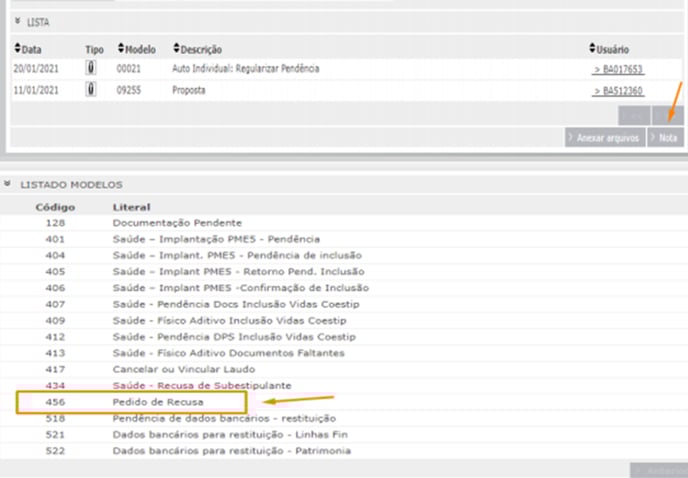Collapse the LISTADO MODELOS section

pyautogui.click(x=8, y=185)
